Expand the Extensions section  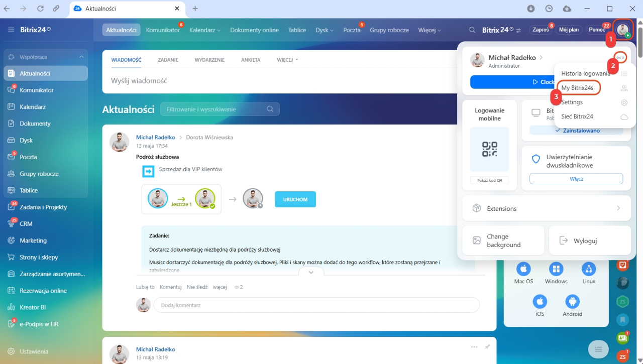(546, 208)
